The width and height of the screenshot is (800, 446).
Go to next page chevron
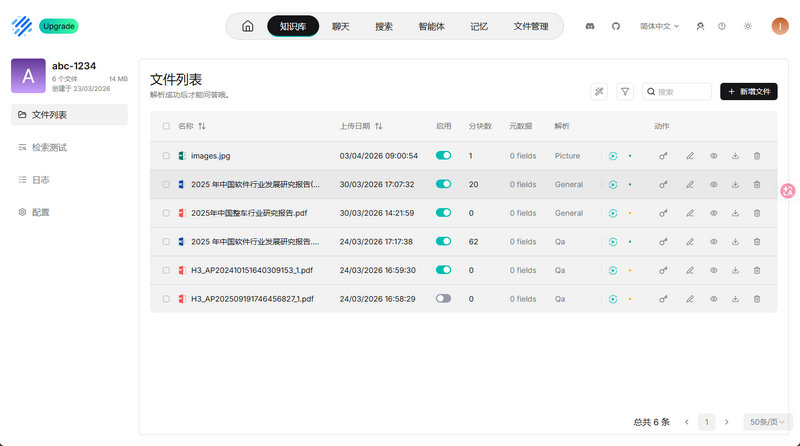point(727,422)
